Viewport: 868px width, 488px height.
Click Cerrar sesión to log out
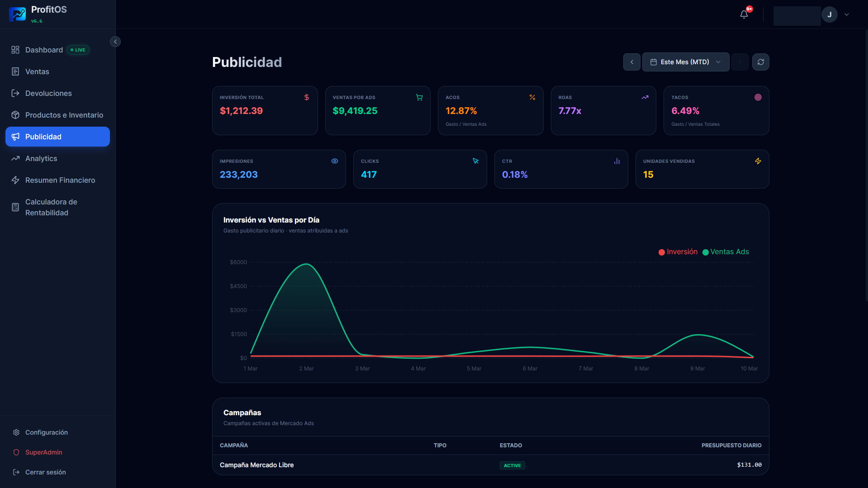(x=45, y=472)
